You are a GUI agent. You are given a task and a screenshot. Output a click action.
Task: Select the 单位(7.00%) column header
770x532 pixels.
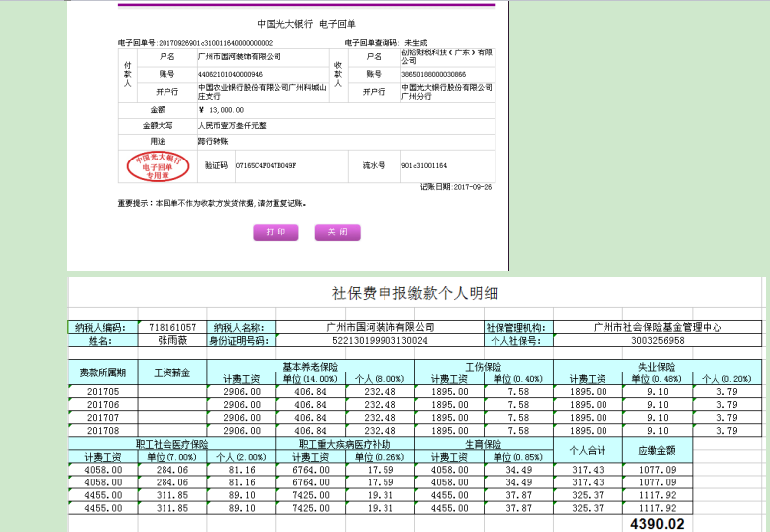click(x=172, y=457)
